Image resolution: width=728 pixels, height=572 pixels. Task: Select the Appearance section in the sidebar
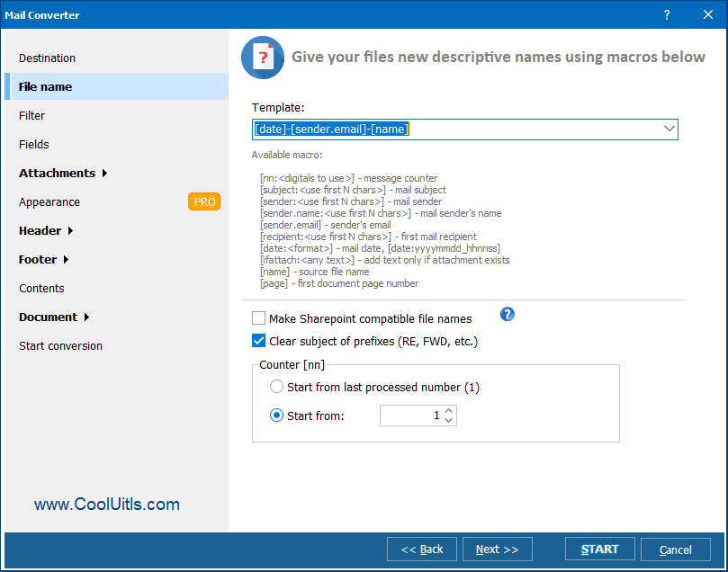[x=49, y=201]
